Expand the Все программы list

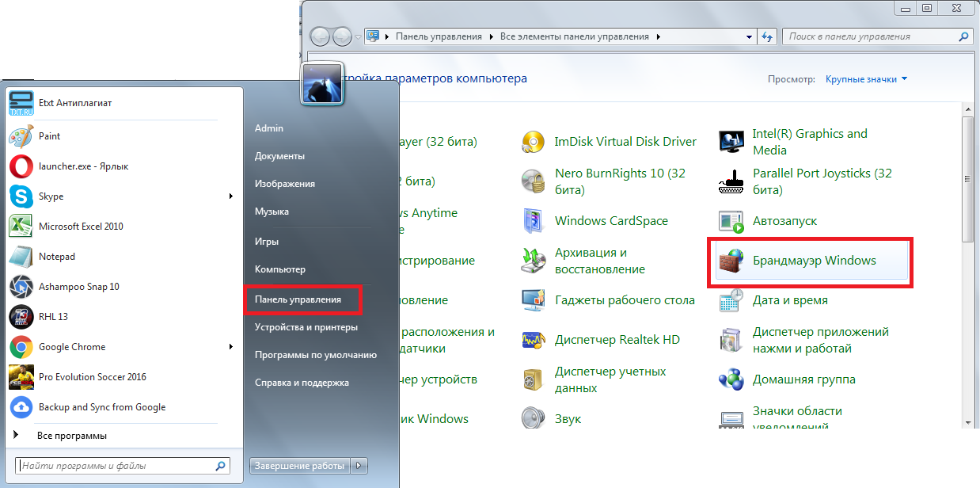71,436
